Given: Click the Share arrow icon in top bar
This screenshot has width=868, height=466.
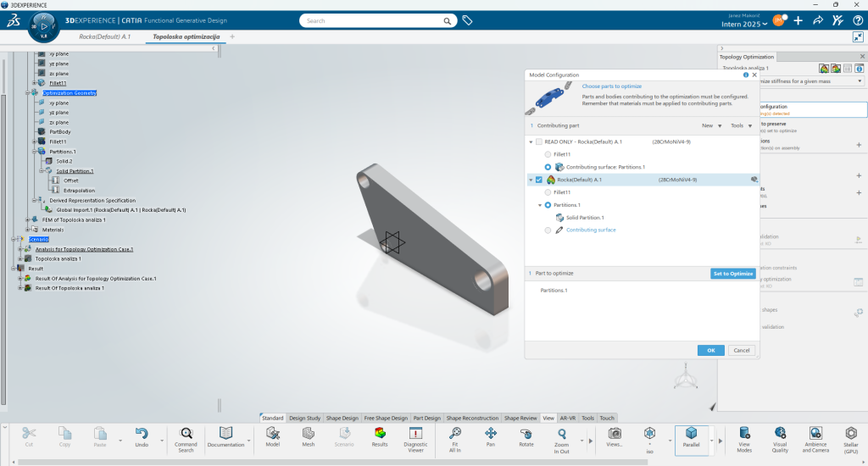Looking at the screenshot, I should tap(818, 20).
